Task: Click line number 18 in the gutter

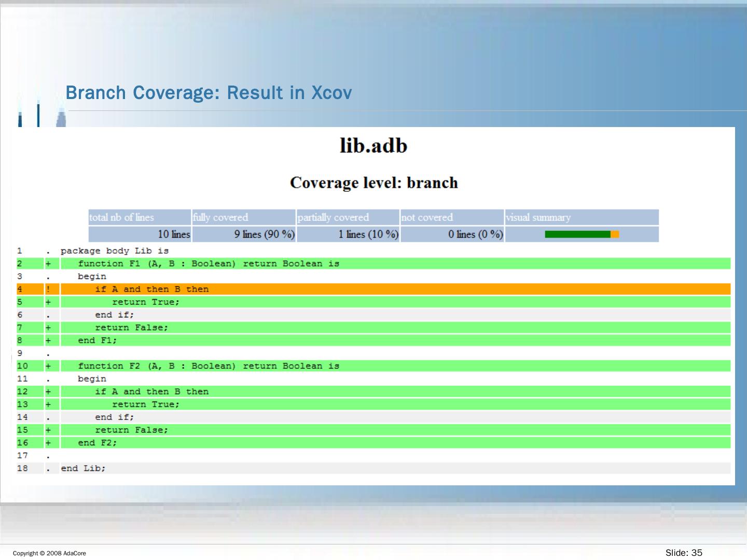Action: [22, 468]
